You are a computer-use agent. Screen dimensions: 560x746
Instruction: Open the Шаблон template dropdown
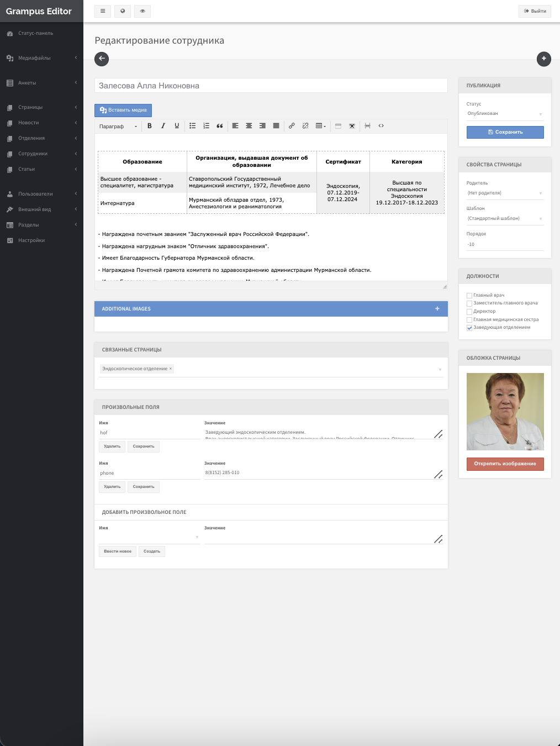click(504, 218)
